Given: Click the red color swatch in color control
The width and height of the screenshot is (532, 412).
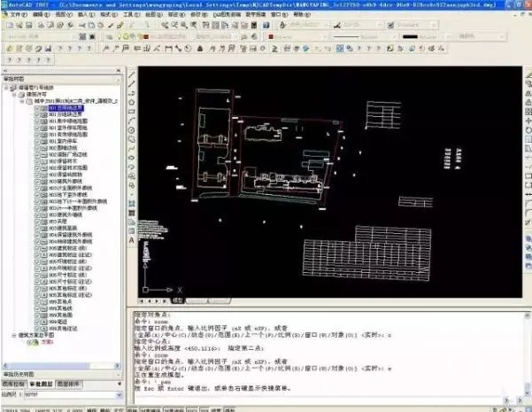Looking at the screenshot, I should point(271,36).
